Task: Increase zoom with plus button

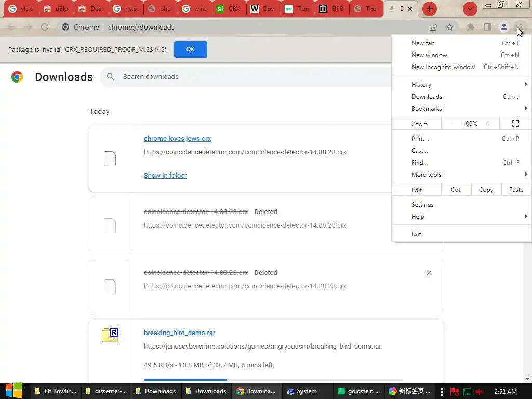Action: 489,124
